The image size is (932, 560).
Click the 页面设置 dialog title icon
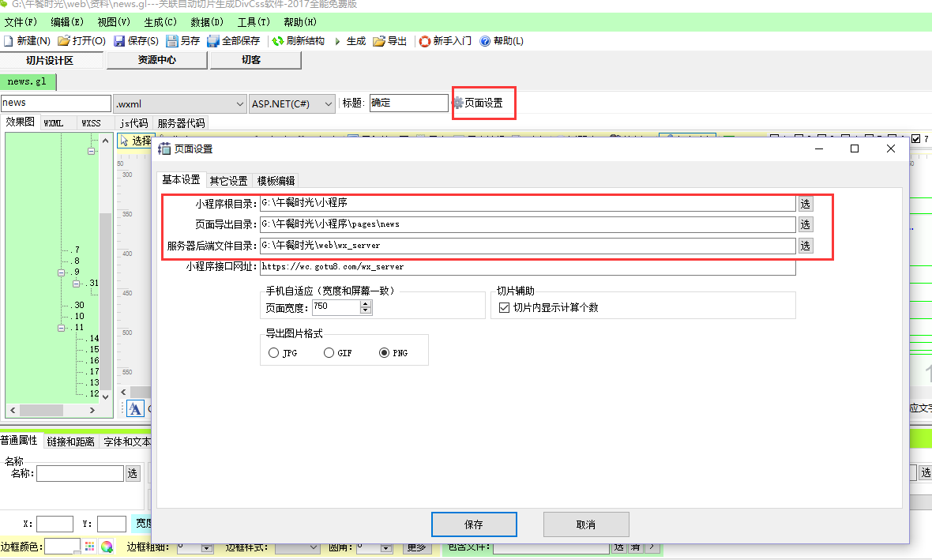click(x=164, y=148)
